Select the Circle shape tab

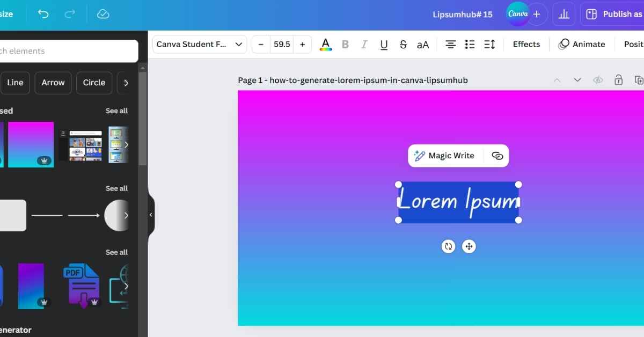click(94, 83)
